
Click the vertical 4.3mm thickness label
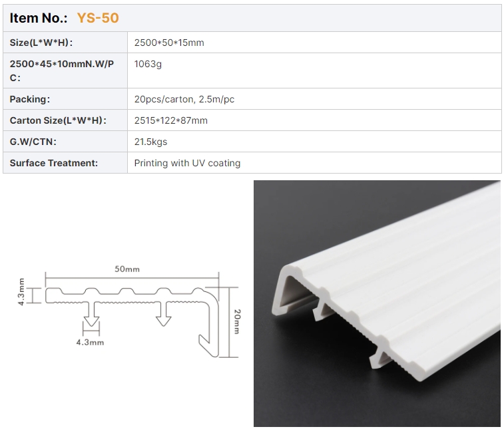click(x=21, y=292)
